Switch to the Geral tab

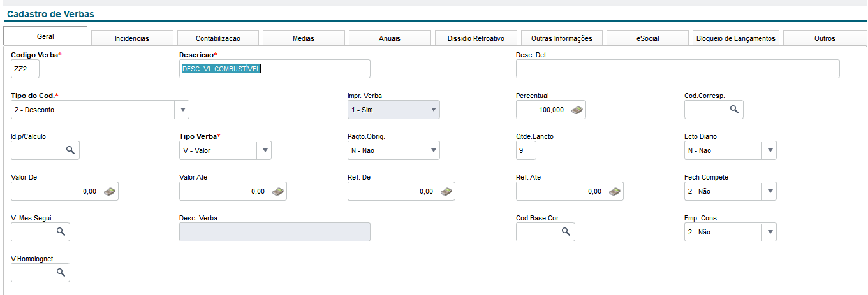45,37
